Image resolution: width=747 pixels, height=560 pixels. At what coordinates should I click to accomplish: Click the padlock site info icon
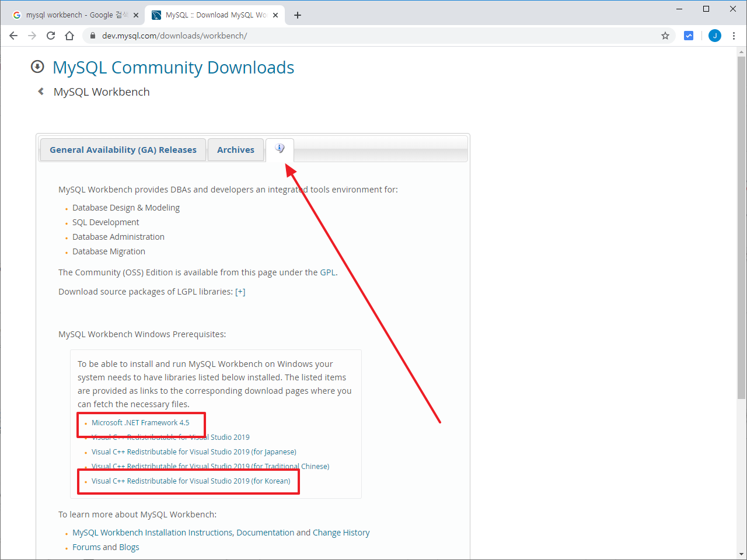coord(92,36)
